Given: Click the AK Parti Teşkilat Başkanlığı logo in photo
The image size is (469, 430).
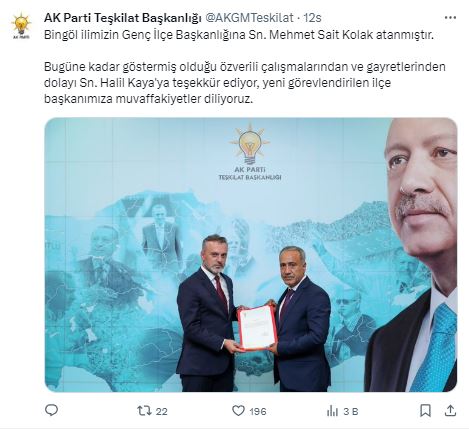Looking at the screenshot, I should pos(250,152).
